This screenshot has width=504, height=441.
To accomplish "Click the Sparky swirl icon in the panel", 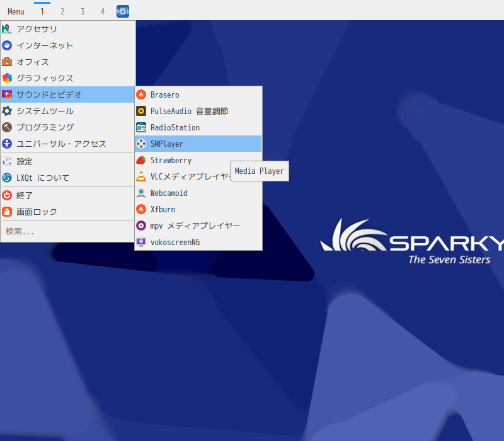I will pos(123,11).
